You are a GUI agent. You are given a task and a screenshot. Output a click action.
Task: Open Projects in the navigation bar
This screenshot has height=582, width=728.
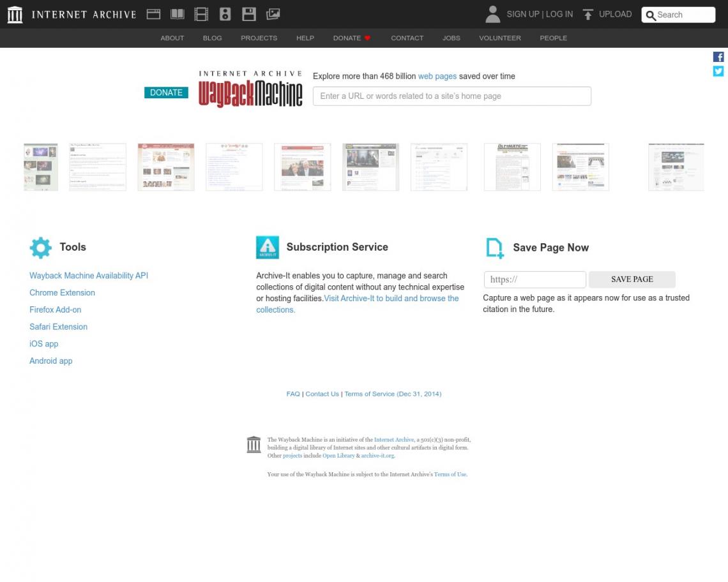coord(259,38)
